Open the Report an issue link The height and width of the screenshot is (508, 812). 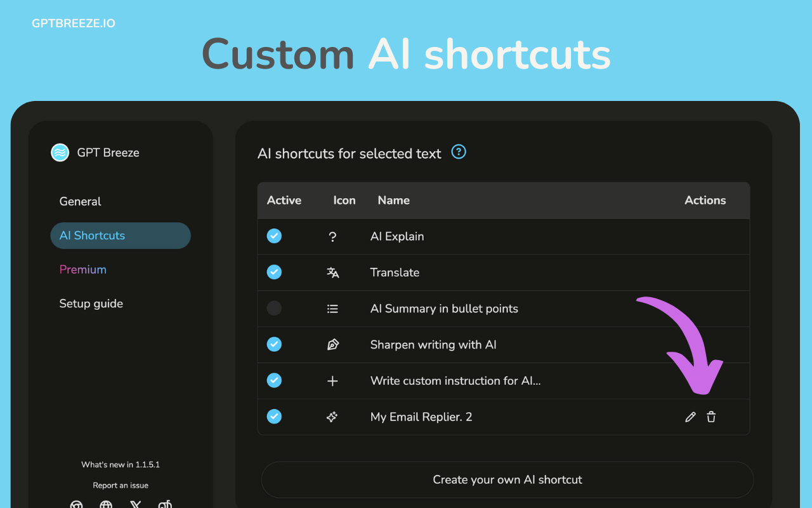click(121, 485)
